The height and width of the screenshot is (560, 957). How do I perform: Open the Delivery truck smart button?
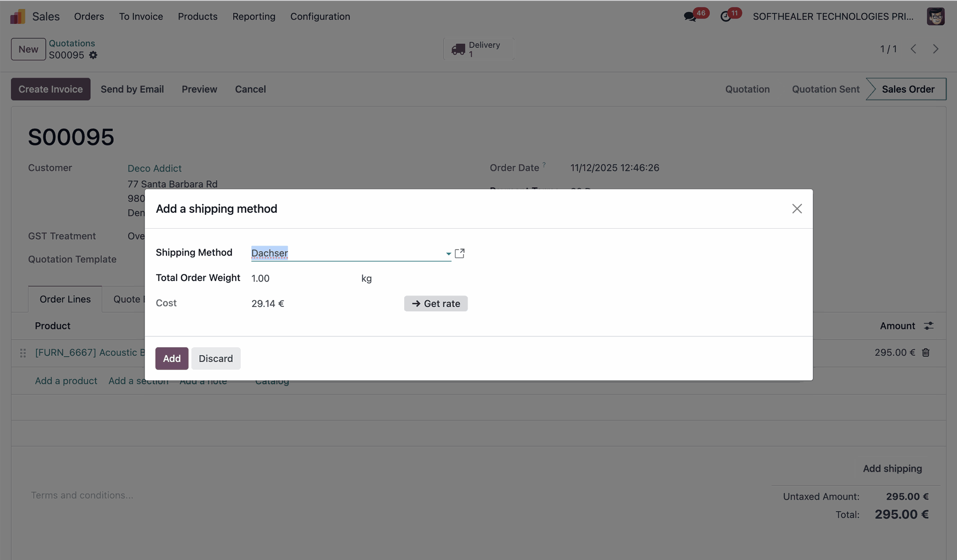click(478, 49)
